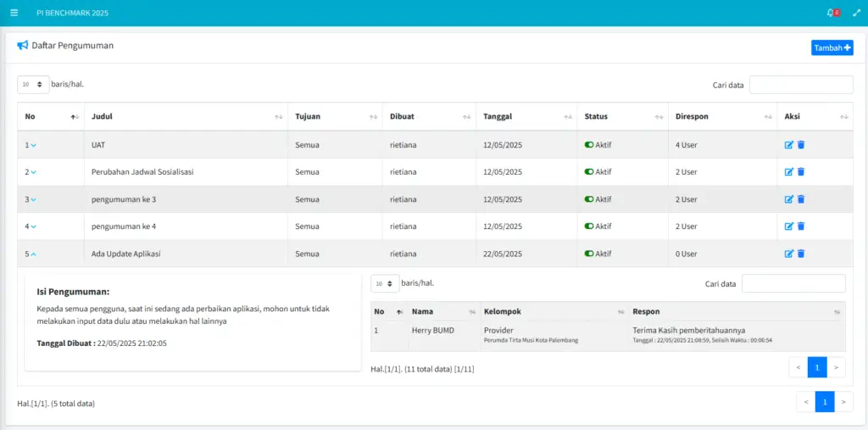Disable Aktif status for Ada Update Aplikasi

(x=589, y=254)
